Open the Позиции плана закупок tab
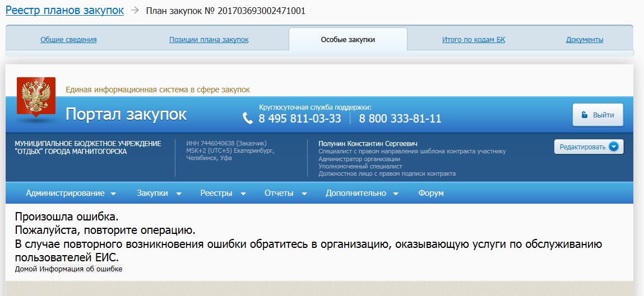The width and height of the screenshot is (644, 296). (x=209, y=40)
